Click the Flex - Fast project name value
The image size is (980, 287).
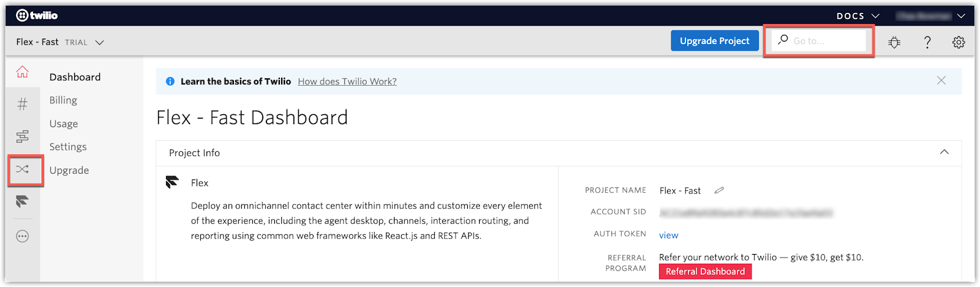[680, 190]
